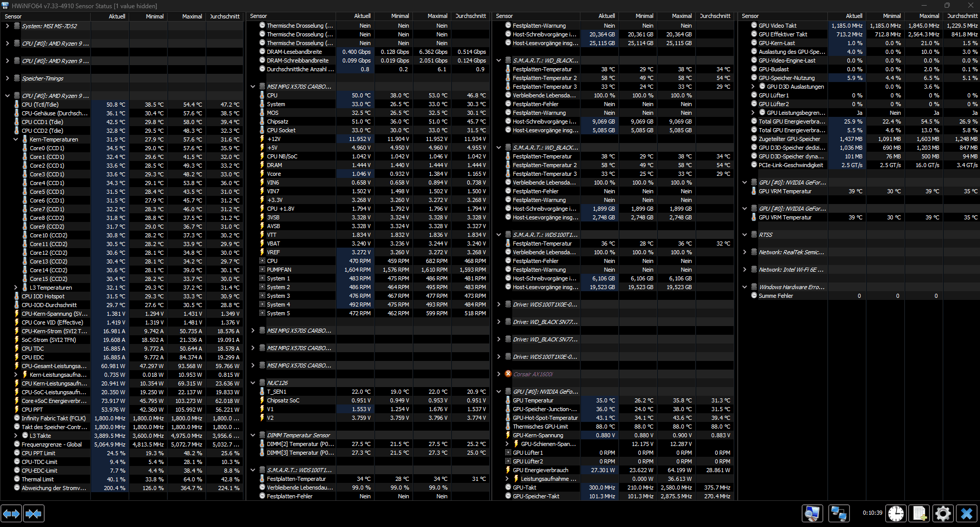Select the CPU Socket temperature row

368,130
